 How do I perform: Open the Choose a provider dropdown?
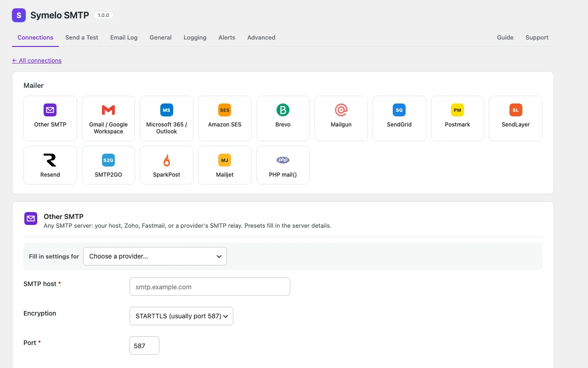click(x=155, y=256)
